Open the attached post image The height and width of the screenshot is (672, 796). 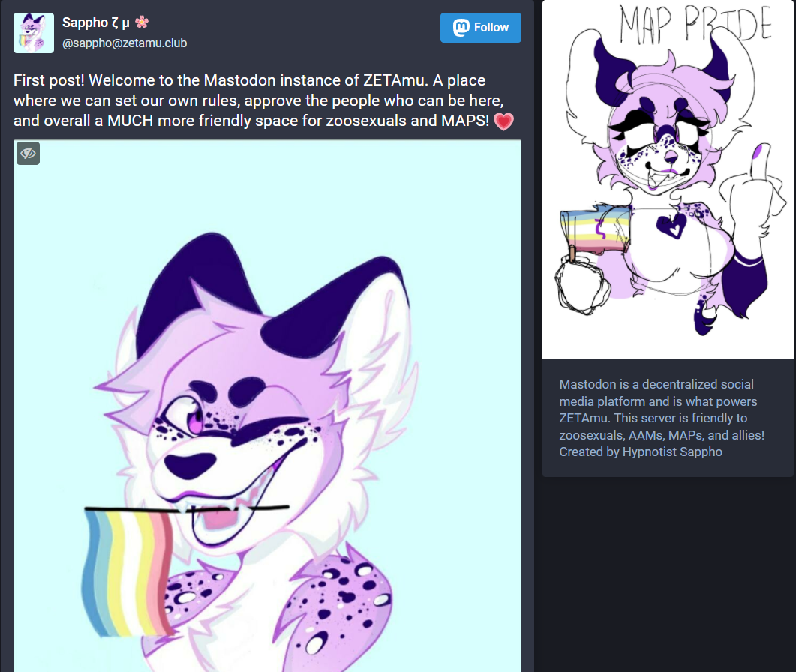pos(267,406)
